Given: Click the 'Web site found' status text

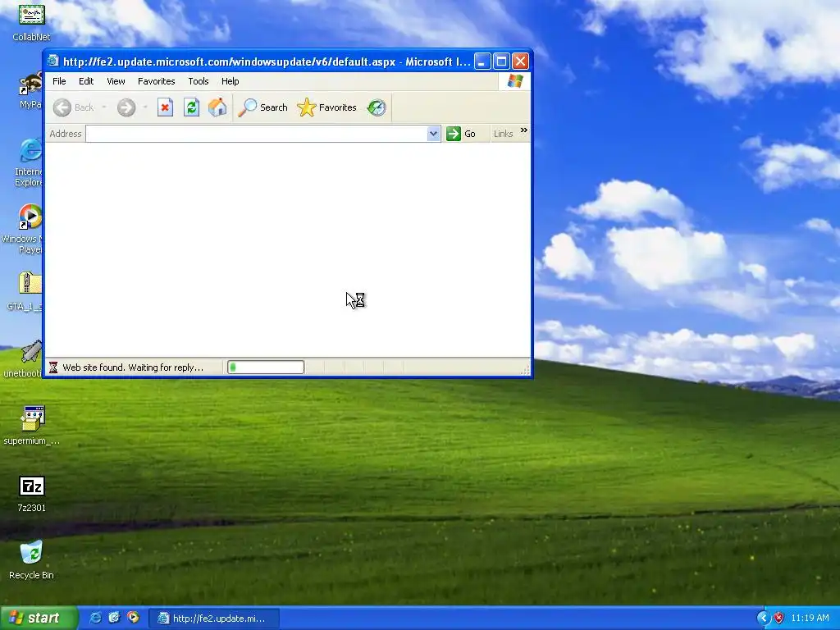Looking at the screenshot, I should coord(133,367).
